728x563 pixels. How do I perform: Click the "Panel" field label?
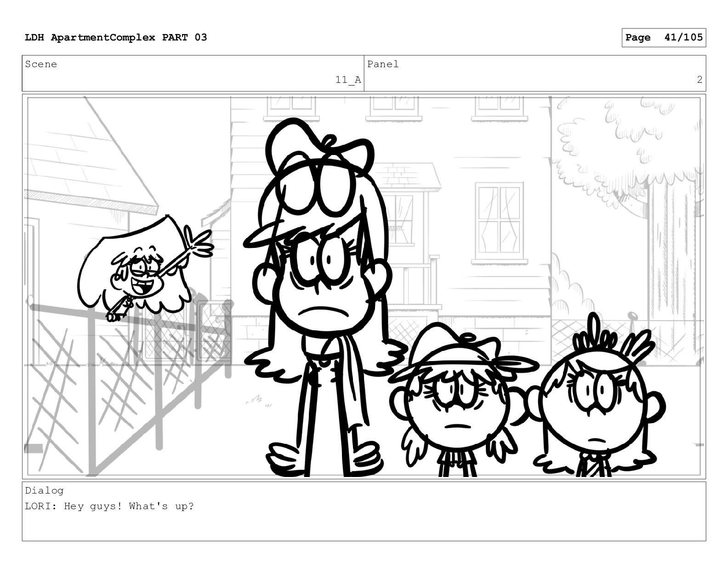383,64
